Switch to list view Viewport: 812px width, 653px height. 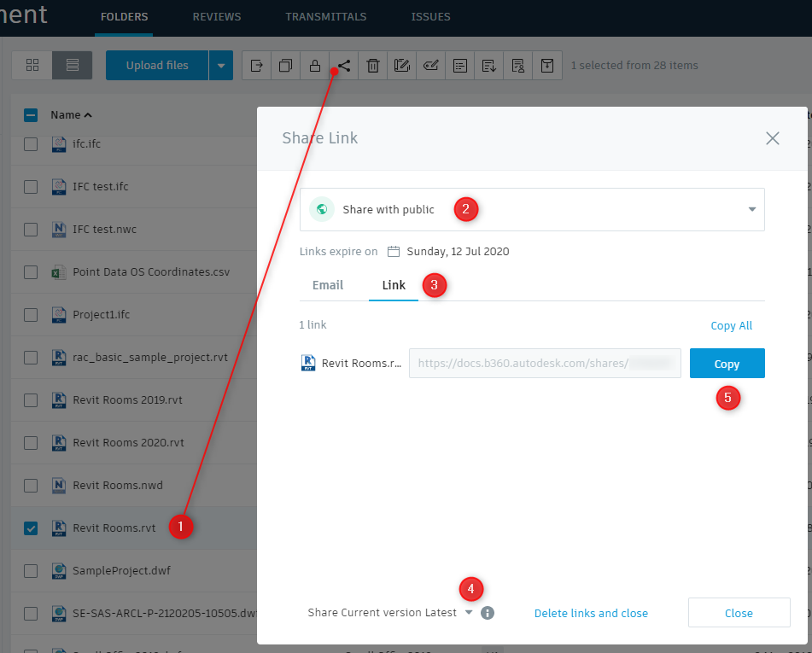point(73,65)
